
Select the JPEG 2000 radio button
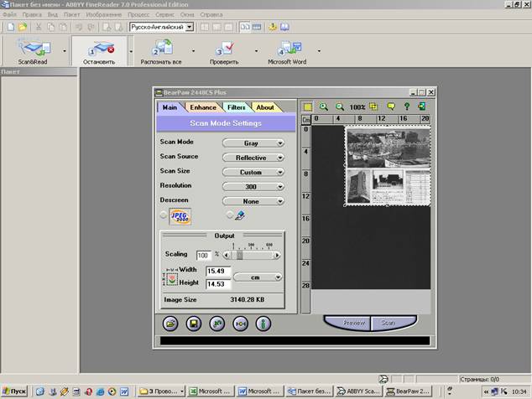(x=164, y=215)
